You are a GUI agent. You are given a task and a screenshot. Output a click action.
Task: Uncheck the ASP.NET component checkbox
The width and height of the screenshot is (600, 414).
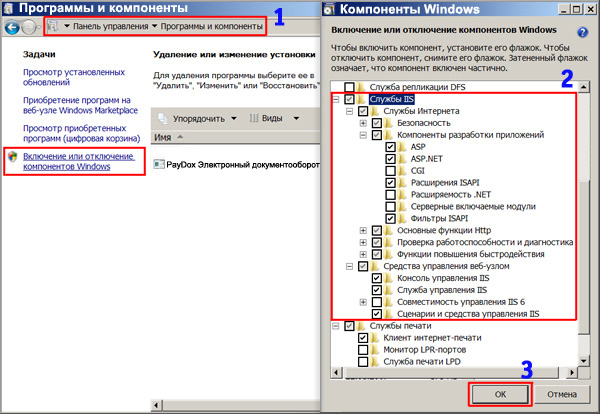(x=390, y=159)
